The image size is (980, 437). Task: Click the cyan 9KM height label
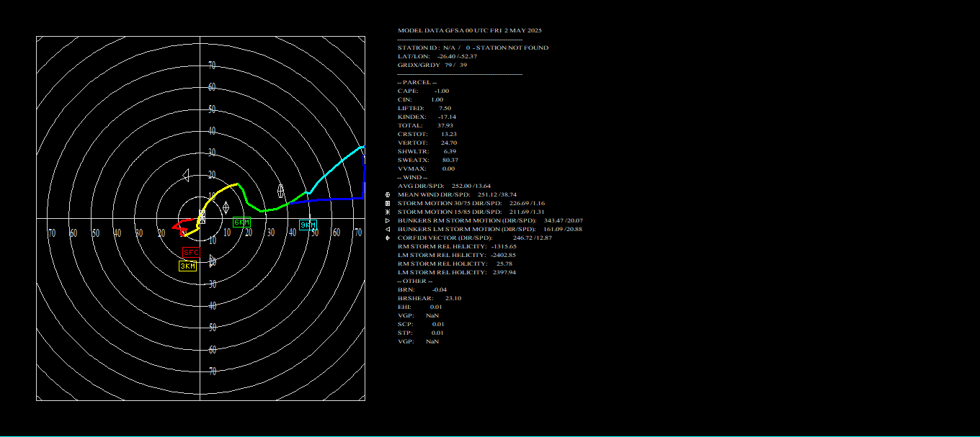click(308, 225)
